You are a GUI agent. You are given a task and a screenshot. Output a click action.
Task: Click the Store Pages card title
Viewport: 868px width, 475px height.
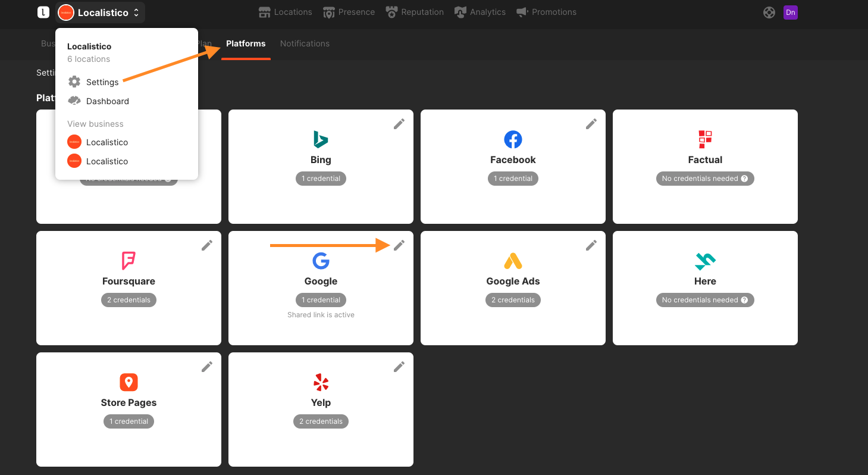pyautogui.click(x=129, y=402)
